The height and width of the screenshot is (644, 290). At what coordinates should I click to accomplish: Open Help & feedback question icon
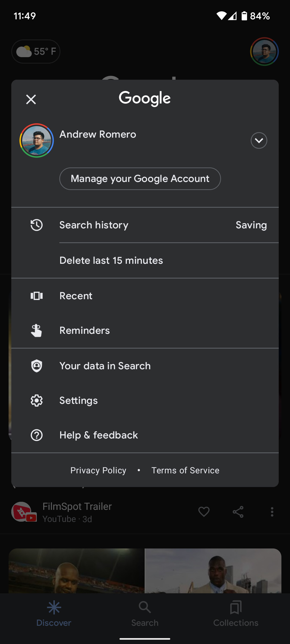point(37,435)
